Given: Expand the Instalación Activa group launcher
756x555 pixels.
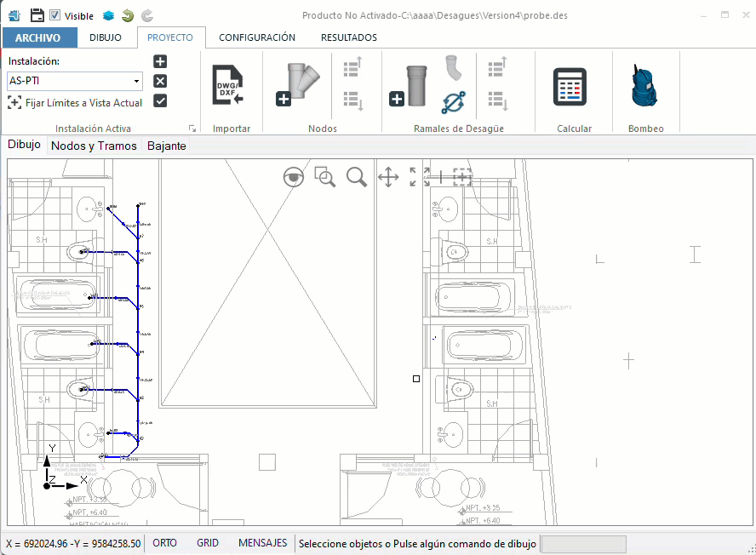Looking at the screenshot, I should [x=192, y=129].
